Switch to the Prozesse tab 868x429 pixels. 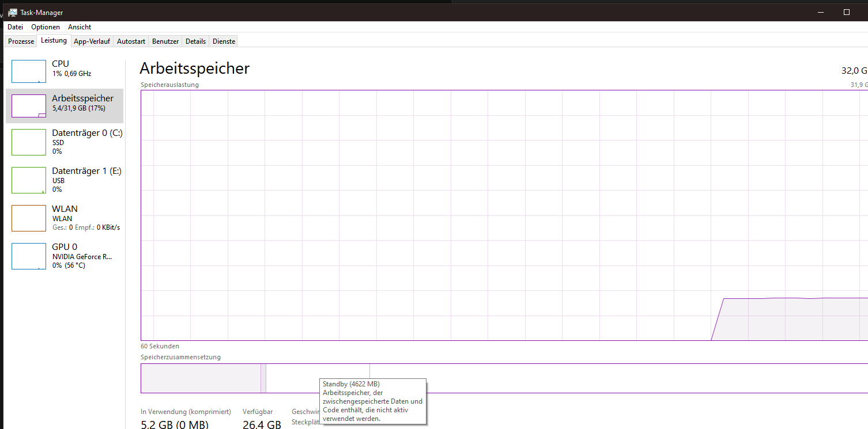pos(20,41)
